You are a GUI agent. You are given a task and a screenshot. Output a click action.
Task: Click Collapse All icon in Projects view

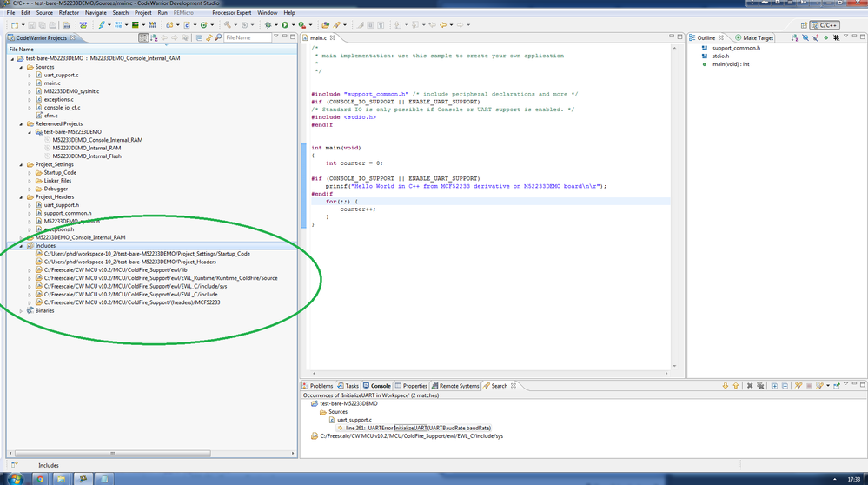coord(199,37)
